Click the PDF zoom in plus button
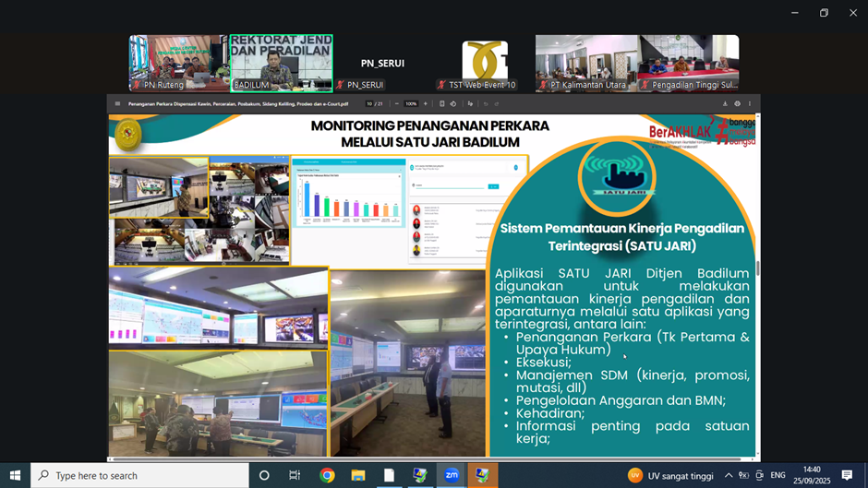This screenshot has width=868, height=488. click(426, 103)
